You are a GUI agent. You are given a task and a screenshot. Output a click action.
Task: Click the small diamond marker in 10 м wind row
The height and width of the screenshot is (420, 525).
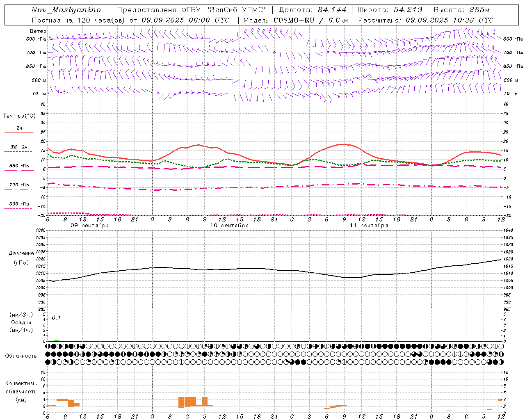158,94
